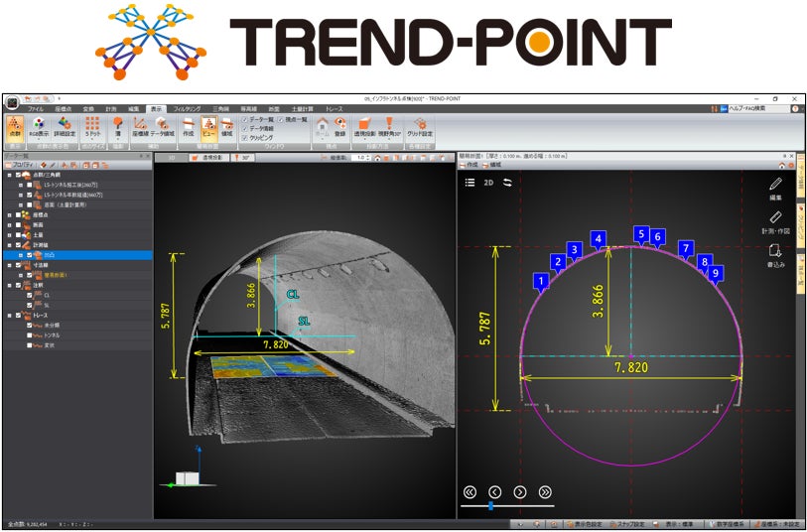Open グリッド設定 grid settings
Screen dimensions: 807x532
pyautogui.click(x=420, y=127)
